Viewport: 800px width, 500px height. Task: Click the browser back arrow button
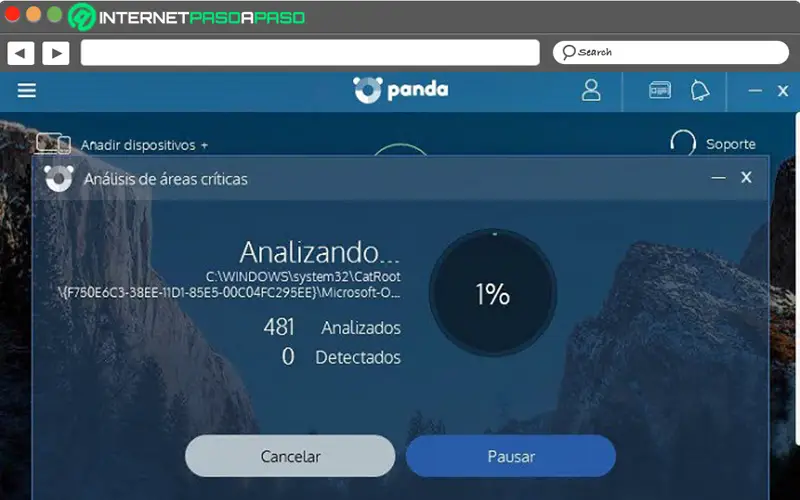tap(20, 53)
